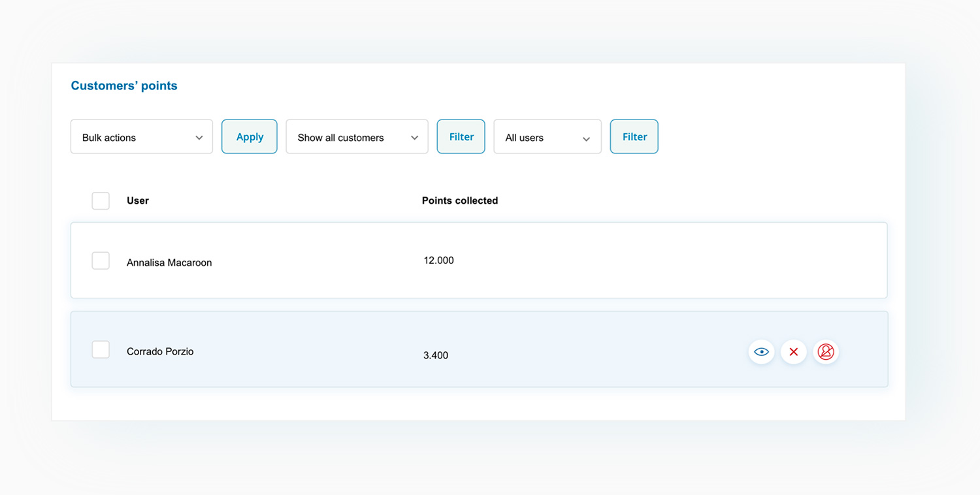
Task: Click the Corrado Porzio user name
Action: (160, 351)
